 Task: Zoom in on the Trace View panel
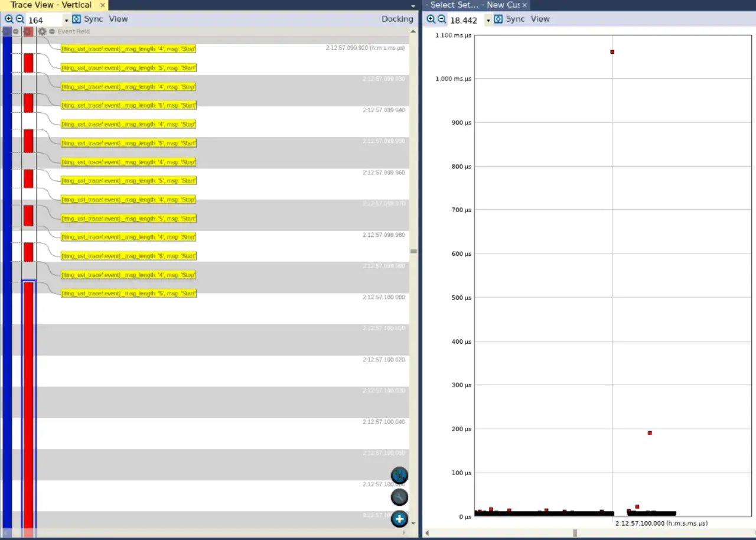(9, 19)
